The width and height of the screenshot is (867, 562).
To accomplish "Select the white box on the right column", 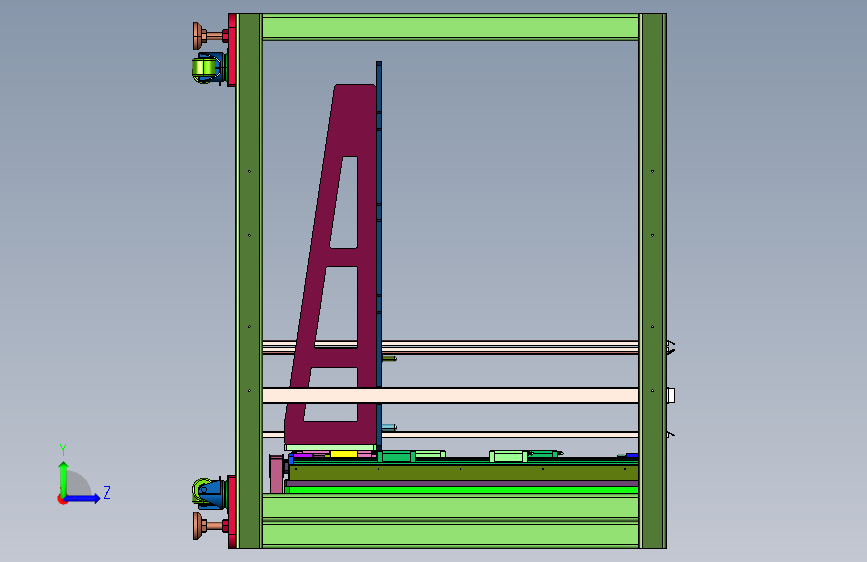I will 671,396.
